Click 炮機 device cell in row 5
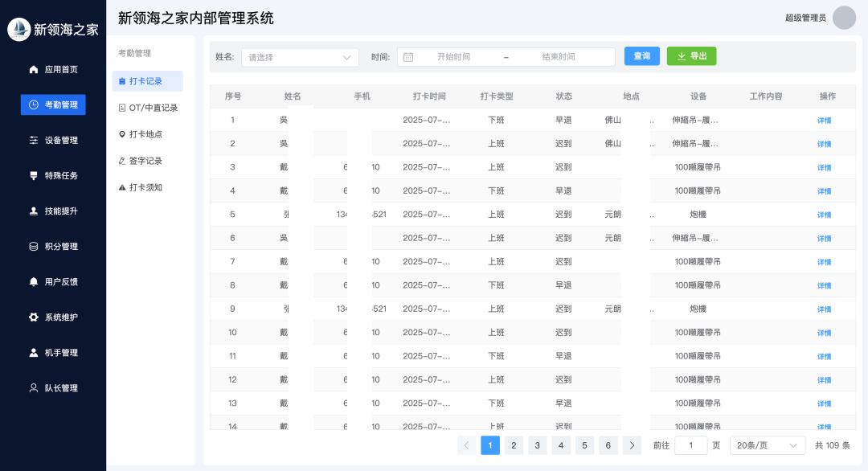This screenshot has height=471, width=868. (x=698, y=215)
